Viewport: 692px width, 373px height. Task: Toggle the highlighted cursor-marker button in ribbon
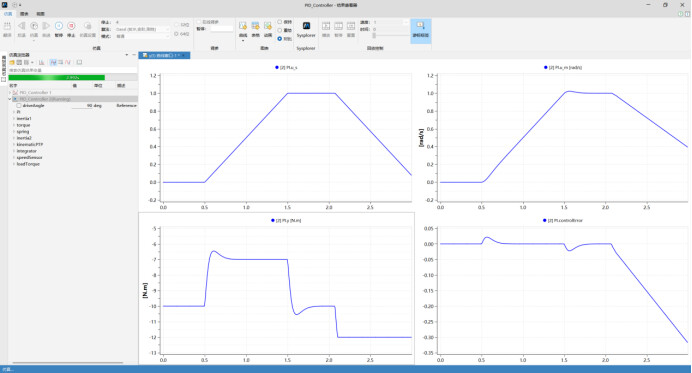click(421, 30)
